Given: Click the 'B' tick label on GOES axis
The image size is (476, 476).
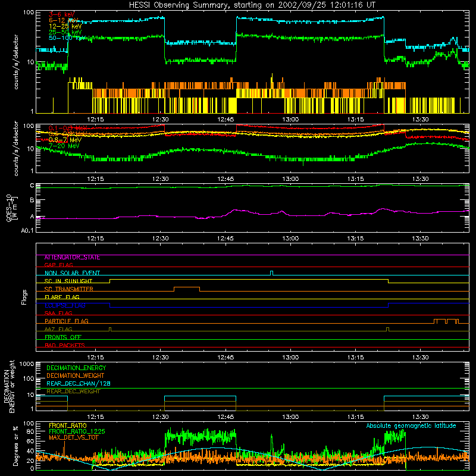Looking at the screenshot, I should (32, 200).
